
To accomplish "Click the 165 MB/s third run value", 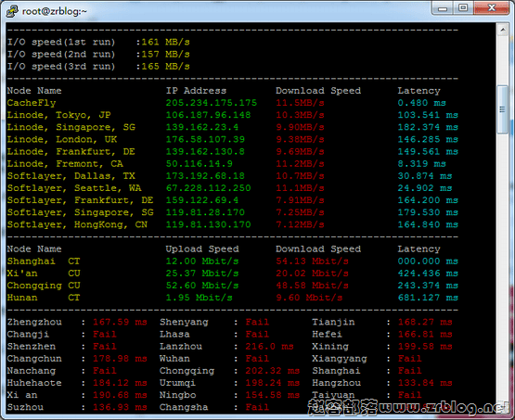I will tap(165, 66).
